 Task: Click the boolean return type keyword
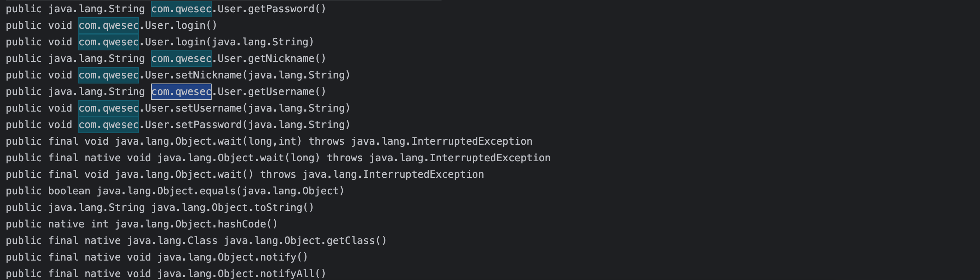click(x=69, y=191)
